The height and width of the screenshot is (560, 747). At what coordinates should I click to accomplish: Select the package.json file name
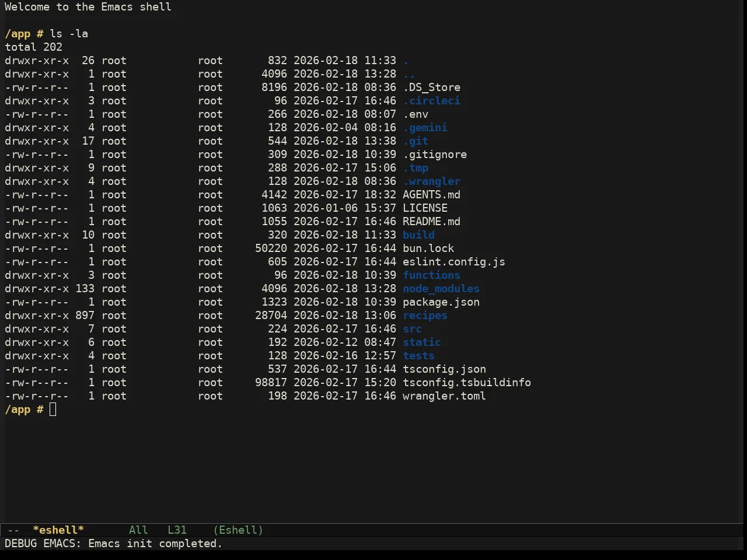[441, 302]
